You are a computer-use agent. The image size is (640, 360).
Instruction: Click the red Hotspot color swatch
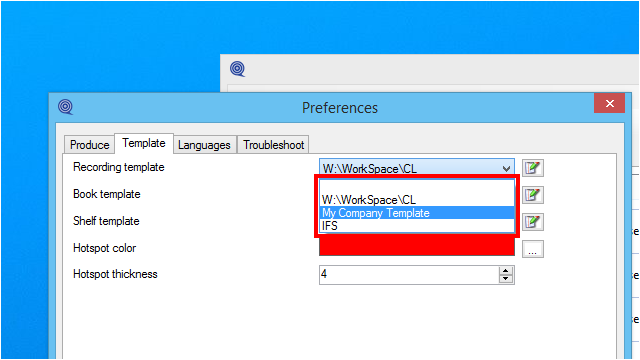pos(417,247)
